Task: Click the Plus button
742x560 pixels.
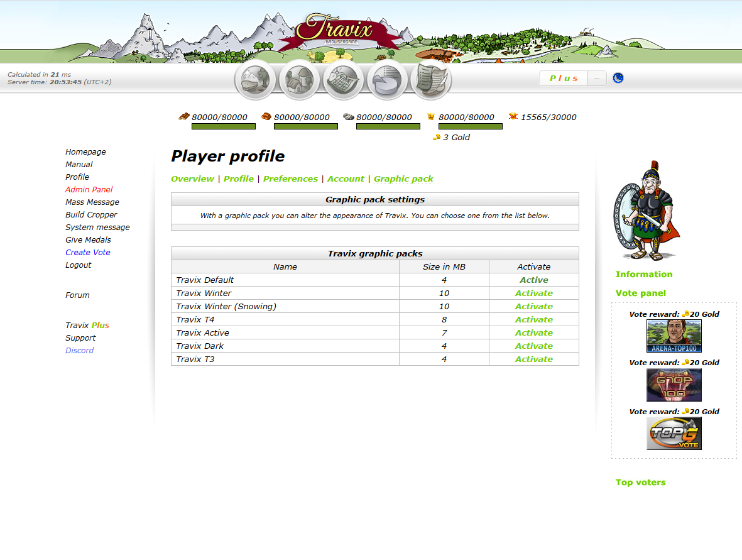Action: [x=563, y=78]
